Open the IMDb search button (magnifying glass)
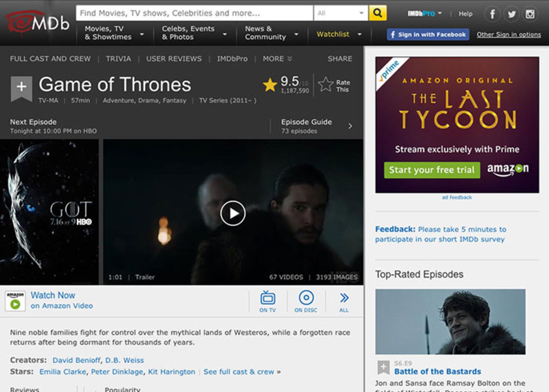This screenshot has height=392, width=549. pyautogui.click(x=378, y=13)
